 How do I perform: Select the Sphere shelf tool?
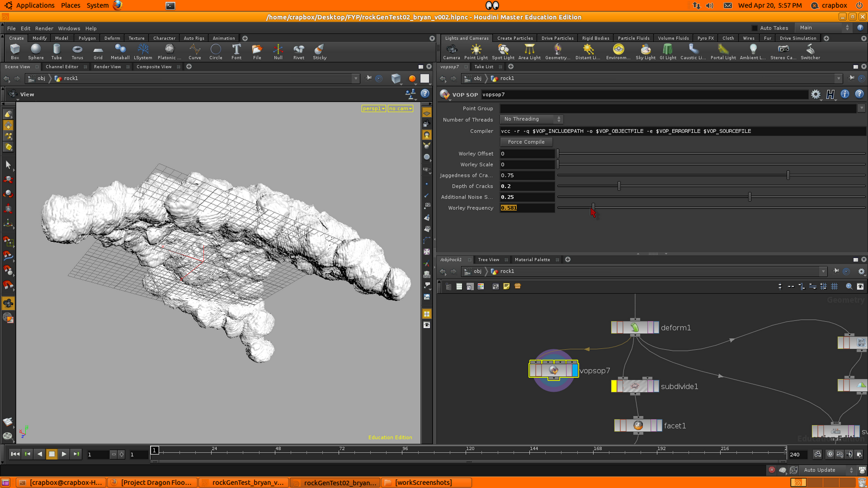click(x=36, y=52)
